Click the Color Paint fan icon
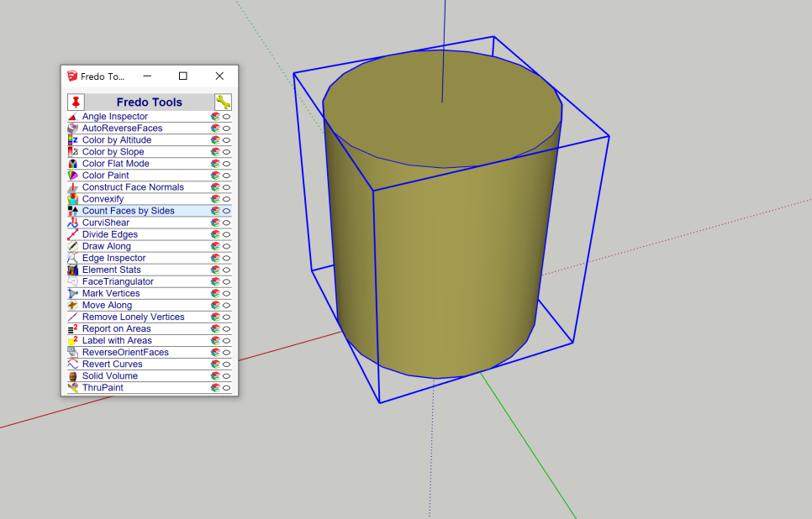The height and width of the screenshot is (519, 812). 73,176
